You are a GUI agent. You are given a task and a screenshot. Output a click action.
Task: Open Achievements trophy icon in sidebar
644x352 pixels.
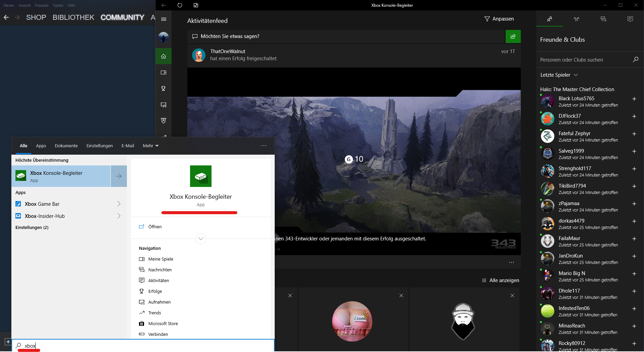164,88
